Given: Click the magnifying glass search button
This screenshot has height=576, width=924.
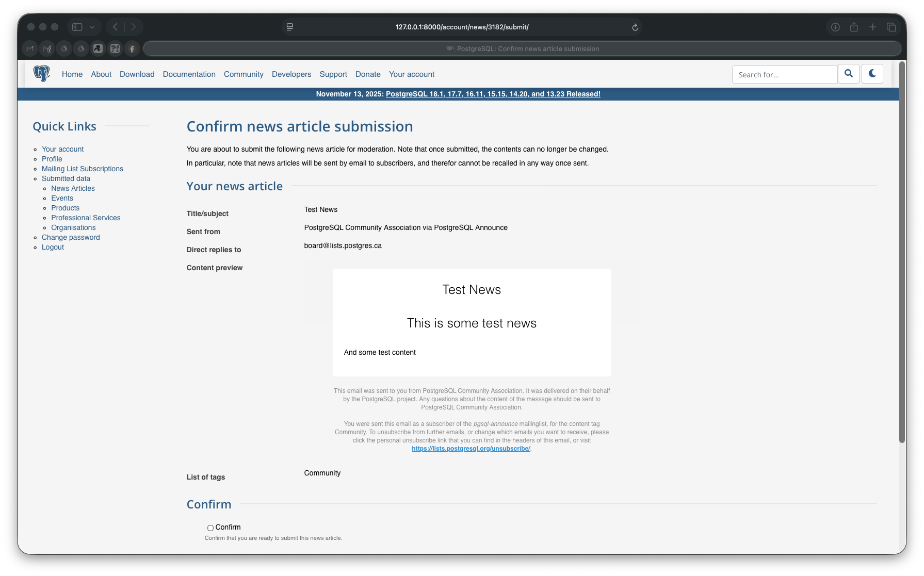Looking at the screenshot, I should tap(848, 74).
